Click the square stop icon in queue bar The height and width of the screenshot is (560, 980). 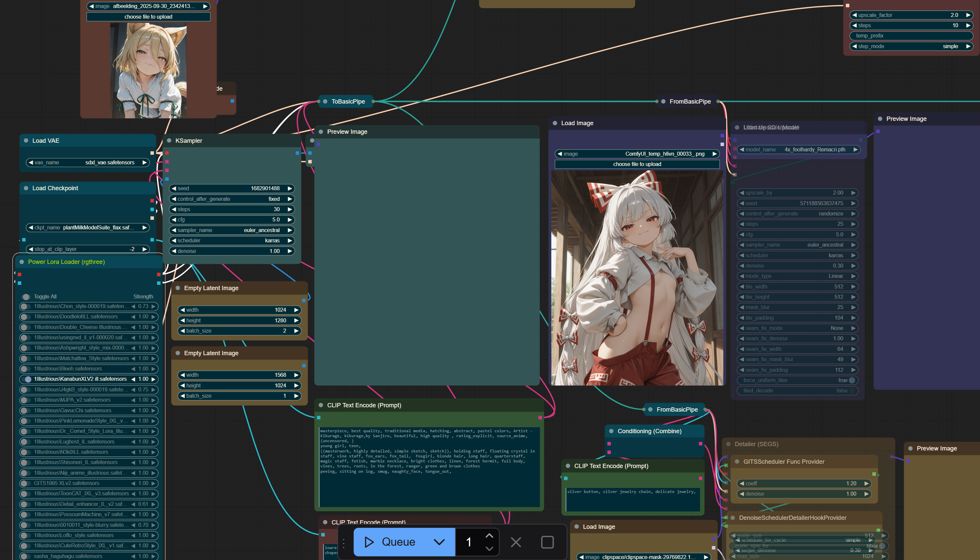(547, 542)
